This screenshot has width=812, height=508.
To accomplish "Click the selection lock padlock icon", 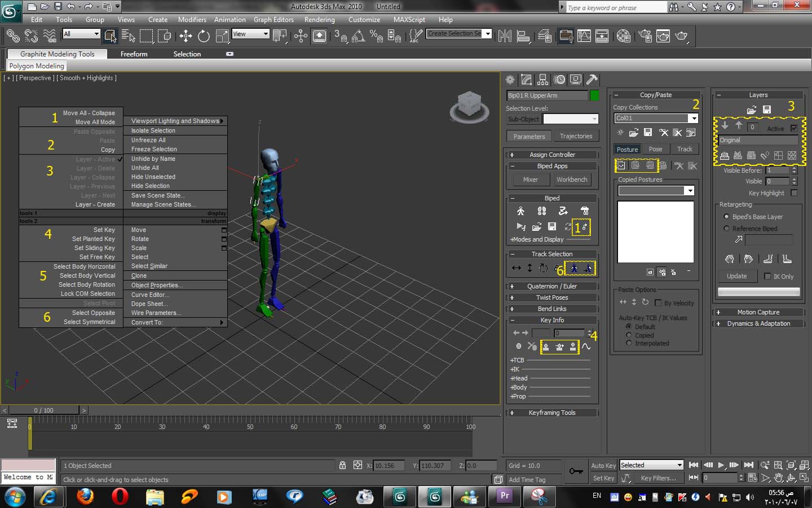I will [x=342, y=465].
